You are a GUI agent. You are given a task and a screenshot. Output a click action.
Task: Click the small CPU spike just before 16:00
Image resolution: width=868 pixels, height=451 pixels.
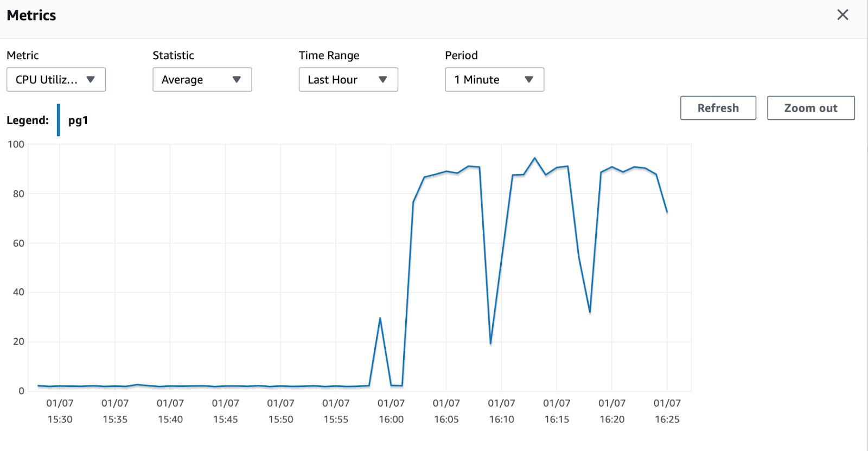[380, 318]
